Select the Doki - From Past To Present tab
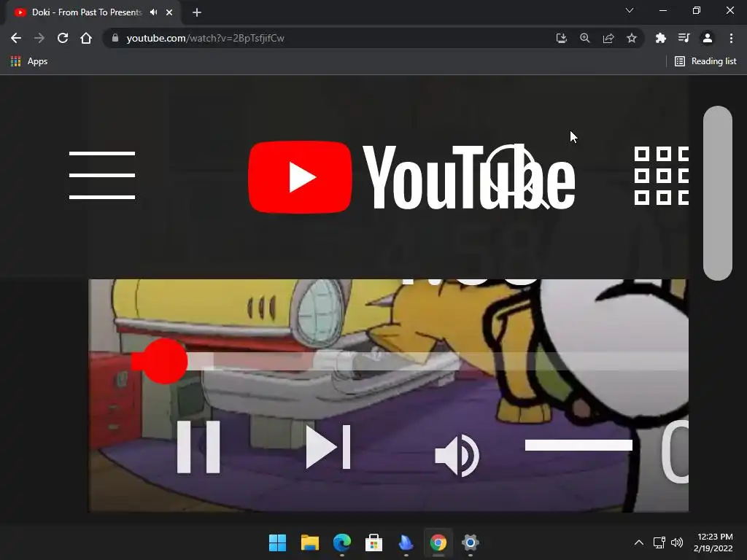 coord(87,12)
